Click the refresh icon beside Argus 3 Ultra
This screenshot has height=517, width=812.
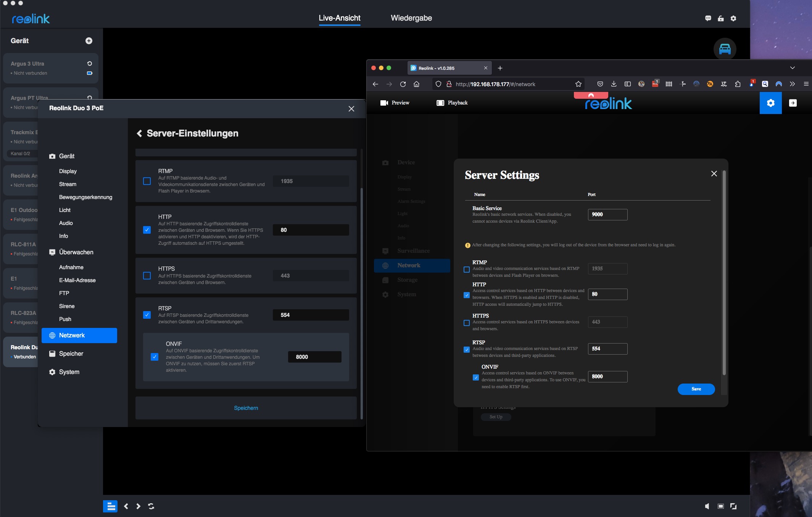[x=90, y=64]
